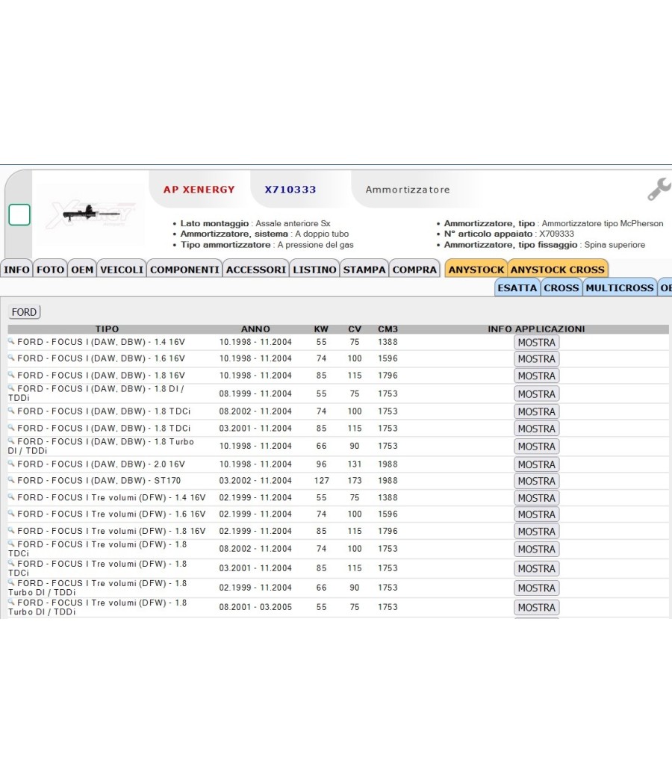This screenshot has width=672, height=784.
Task: Select the MULTICROSS search tab
Action: point(620,288)
